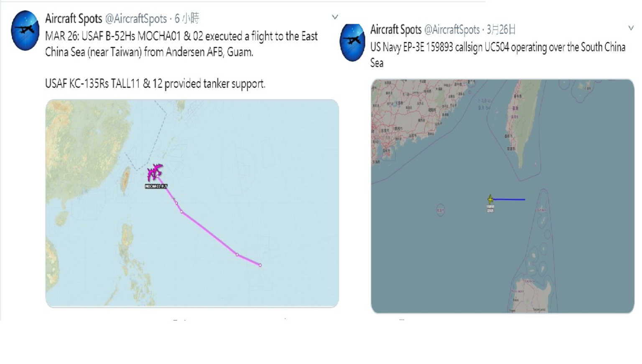Click the 159893 label under yellow plane
642x364 pixels.
coord(490,207)
